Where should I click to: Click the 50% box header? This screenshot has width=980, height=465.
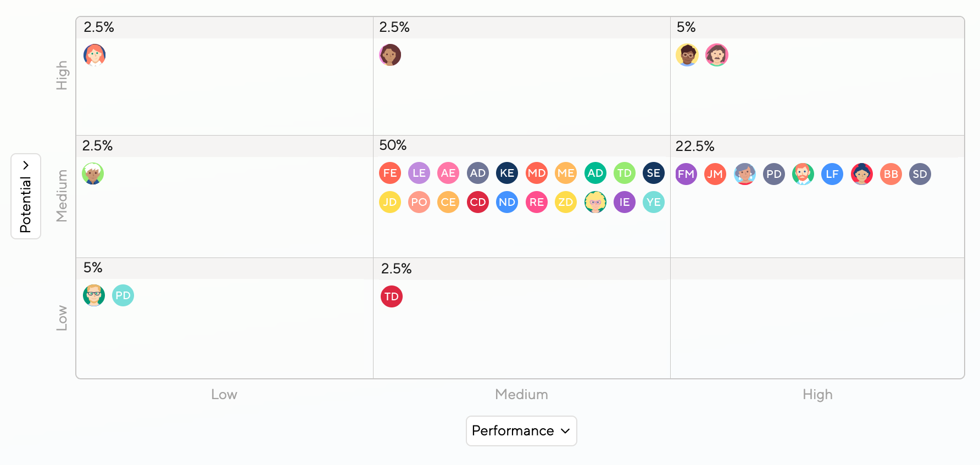521,145
